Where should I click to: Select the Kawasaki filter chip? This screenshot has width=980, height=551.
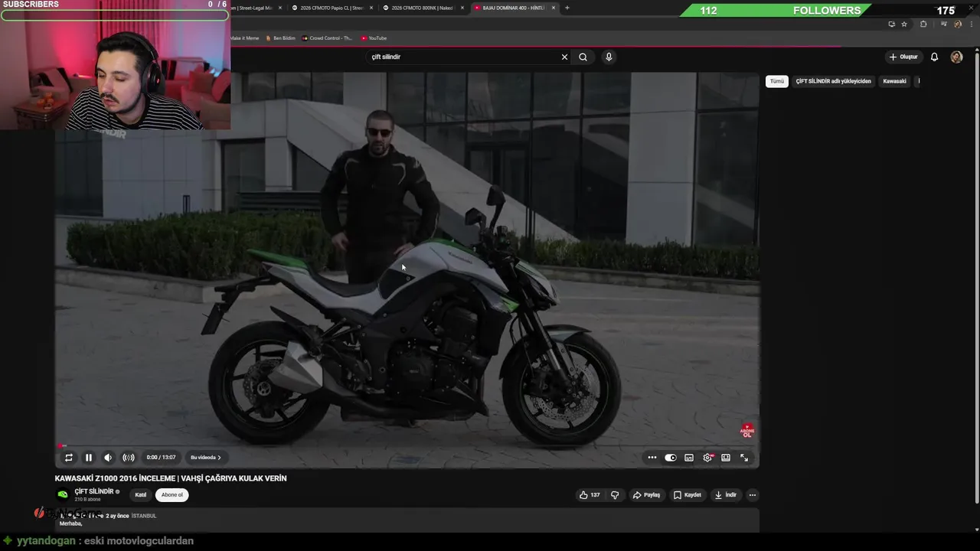click(x=894, y=81)
